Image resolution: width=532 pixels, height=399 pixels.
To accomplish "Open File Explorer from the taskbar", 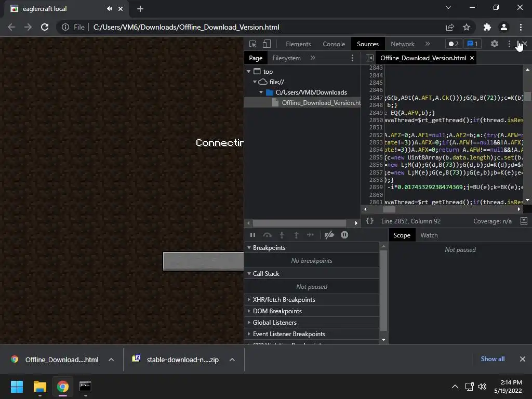I will tap(39, 387).
